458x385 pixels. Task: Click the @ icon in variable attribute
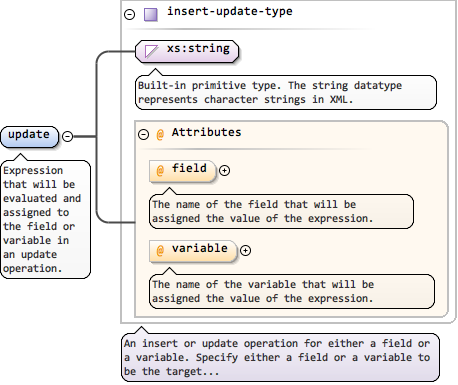click(160, 250)
